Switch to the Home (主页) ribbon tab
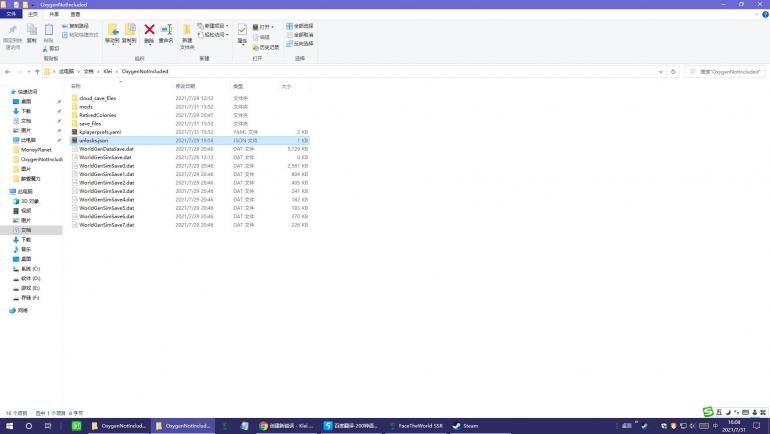Viewport: 770px width, 434px height. pos(33,14)
